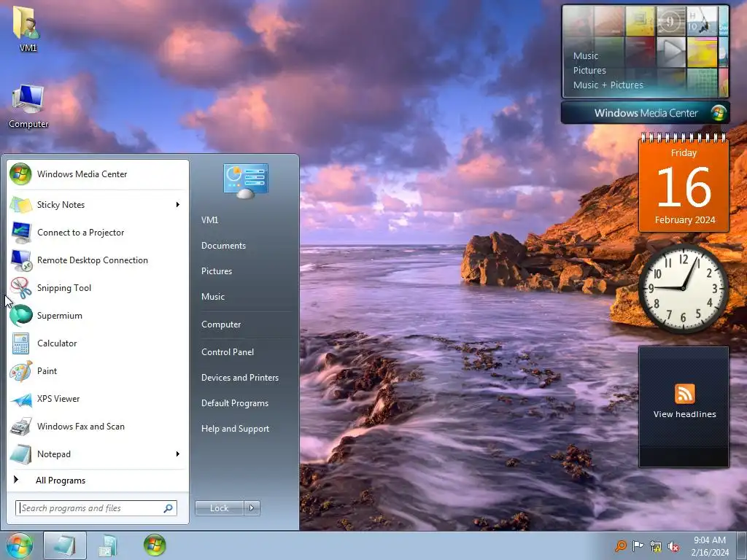Click the user account picture in Start menu
This screenshot has height=560, width=747.
246,181
